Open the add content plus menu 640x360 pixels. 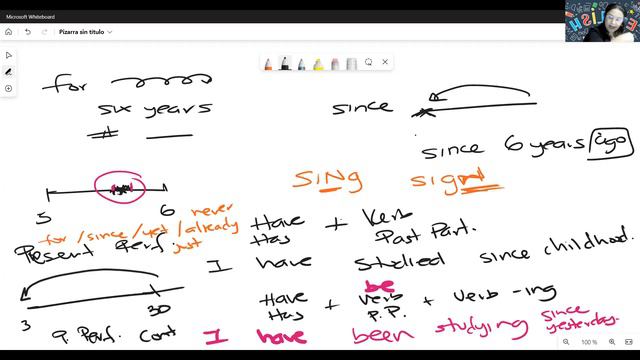pyautogui.click(x=9, y=89)
